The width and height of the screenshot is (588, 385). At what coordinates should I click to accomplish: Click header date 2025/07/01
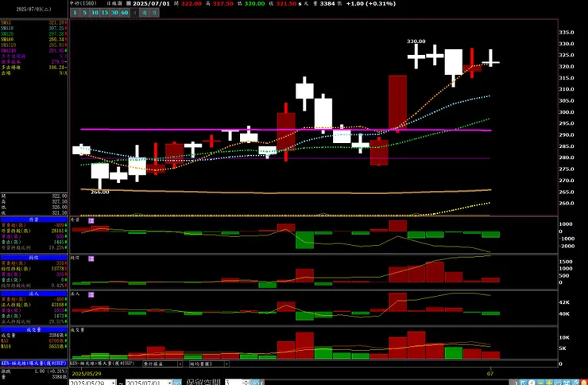(152, 3)
